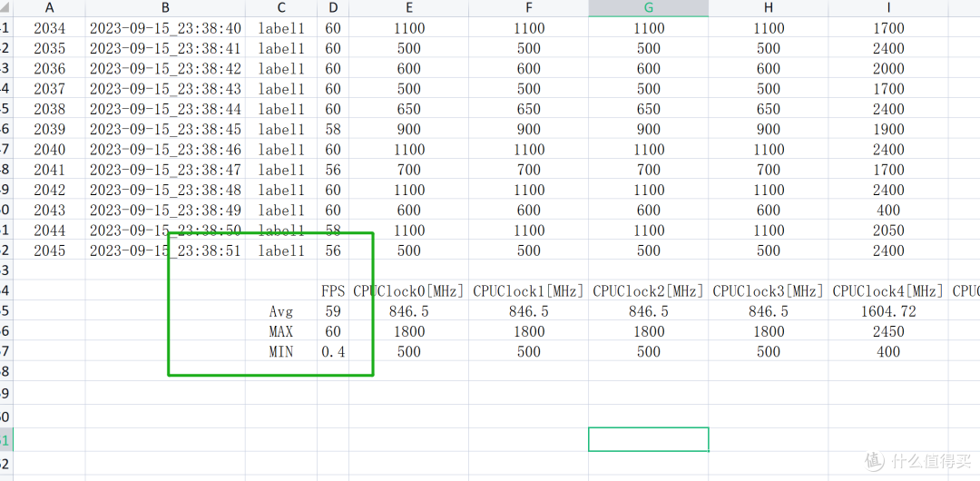980x481 pixels.
Task: Click cell with value 2045
Action: (x=49, y=250)
